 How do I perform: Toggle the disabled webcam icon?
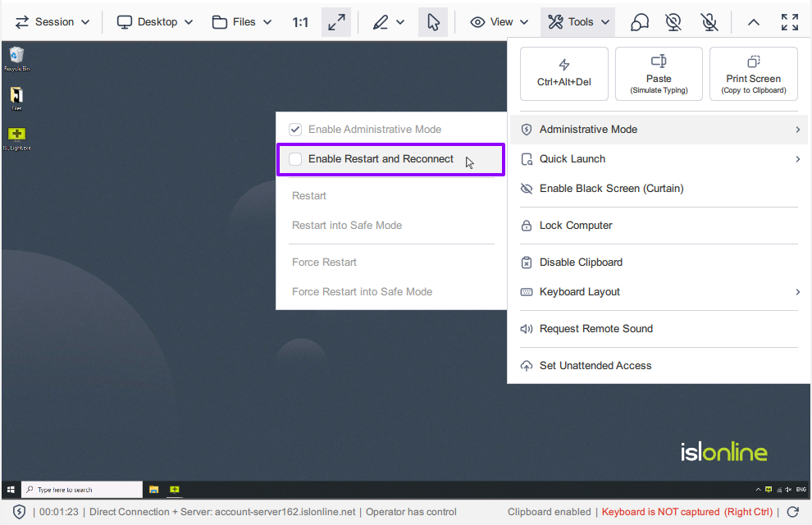673,22
